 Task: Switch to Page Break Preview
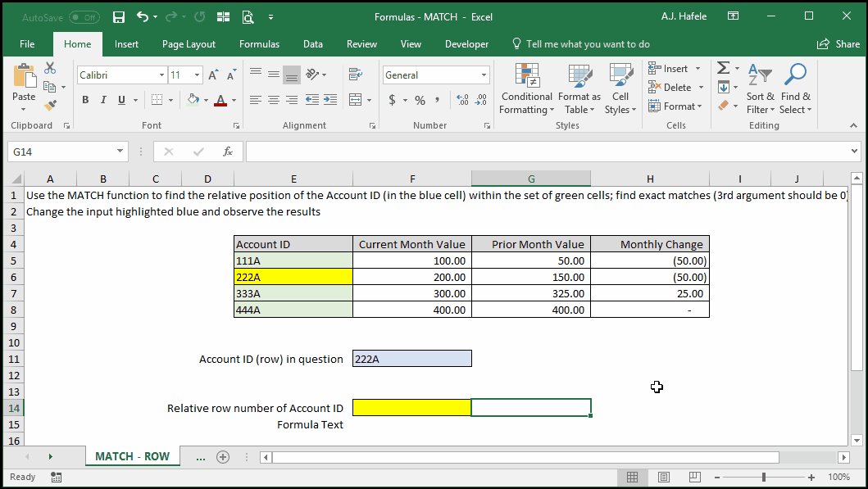pos(695,477)
